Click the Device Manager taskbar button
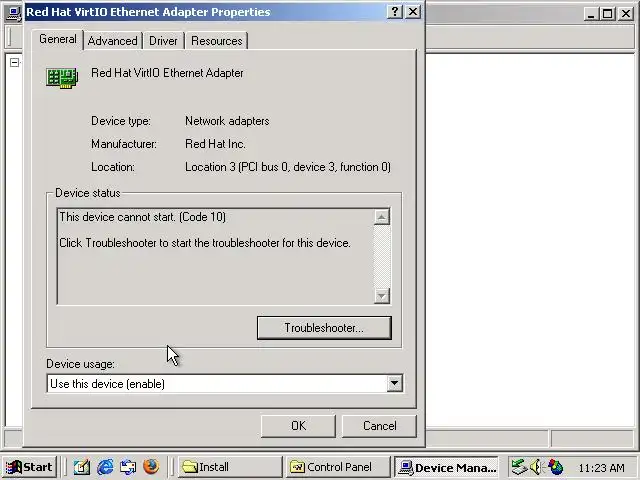Viewport: 640px width, 480px height. click(447, 467)
